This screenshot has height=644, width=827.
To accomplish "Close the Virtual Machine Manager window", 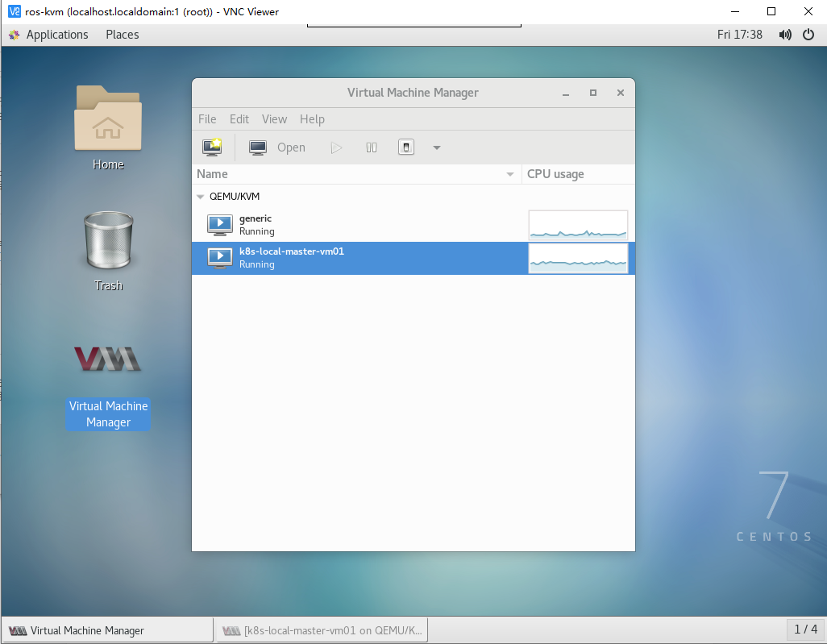I will tap(621, 93).
